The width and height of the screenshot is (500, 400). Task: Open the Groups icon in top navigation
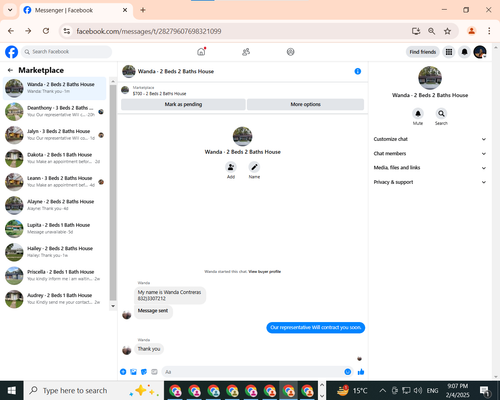pyautogui.click(x=291, y=52)
